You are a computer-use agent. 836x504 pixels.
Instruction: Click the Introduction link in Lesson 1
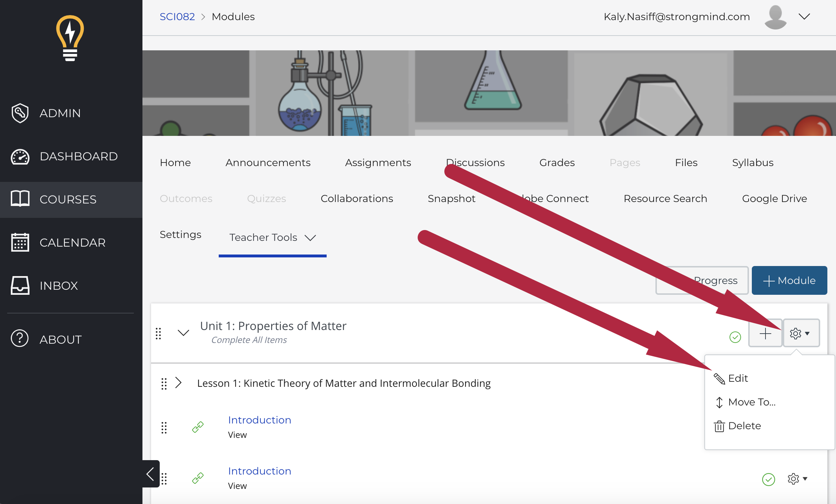[x=260, y=419]
